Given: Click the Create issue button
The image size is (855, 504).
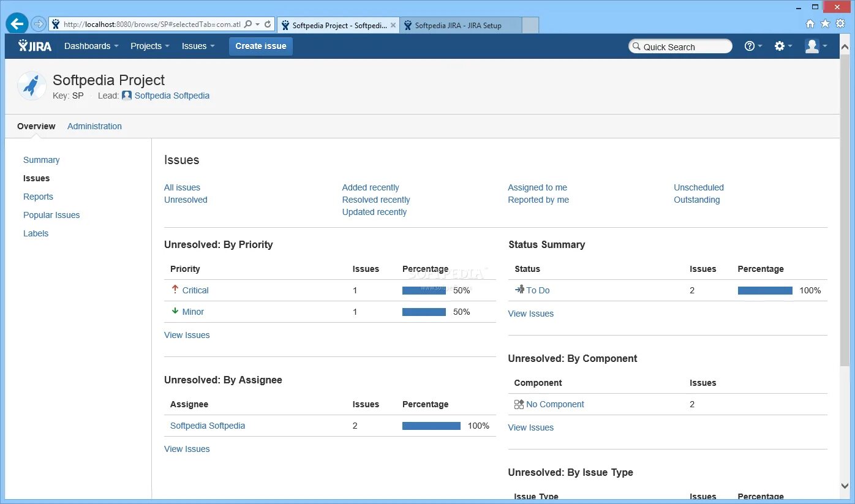Looking at the screenshot, I should pos(261,46).
